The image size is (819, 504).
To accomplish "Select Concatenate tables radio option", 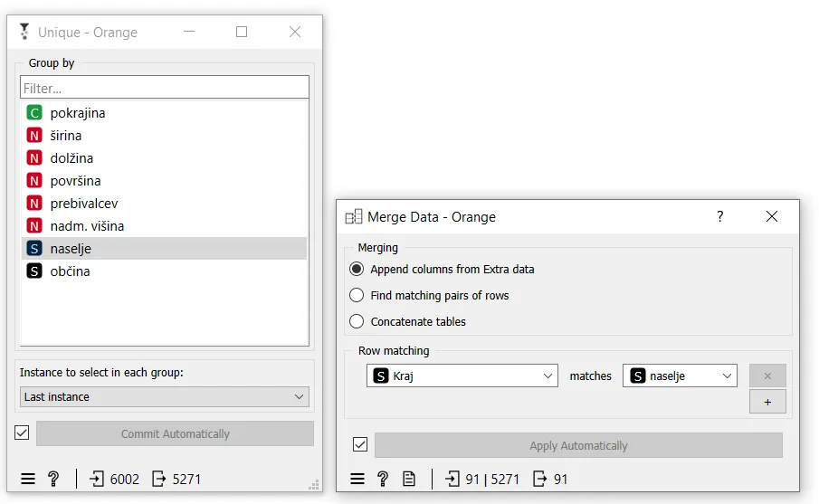I will tap(407, 322).
